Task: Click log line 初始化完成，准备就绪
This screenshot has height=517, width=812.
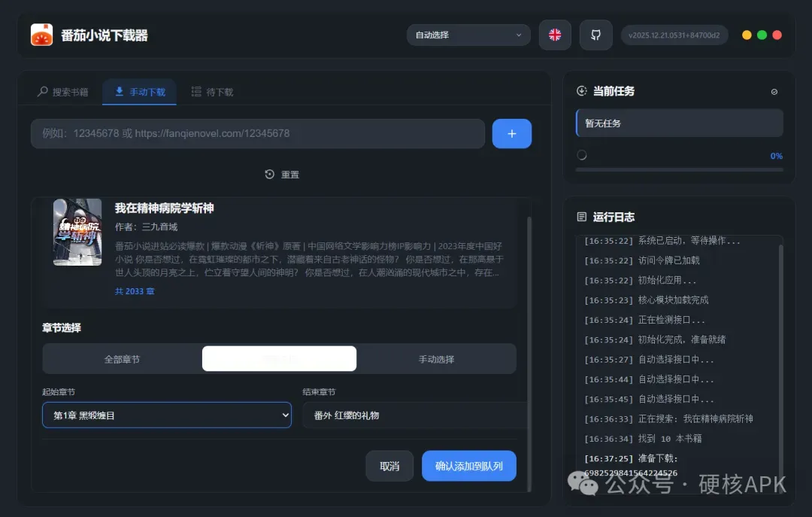Action: click(655, 339)
